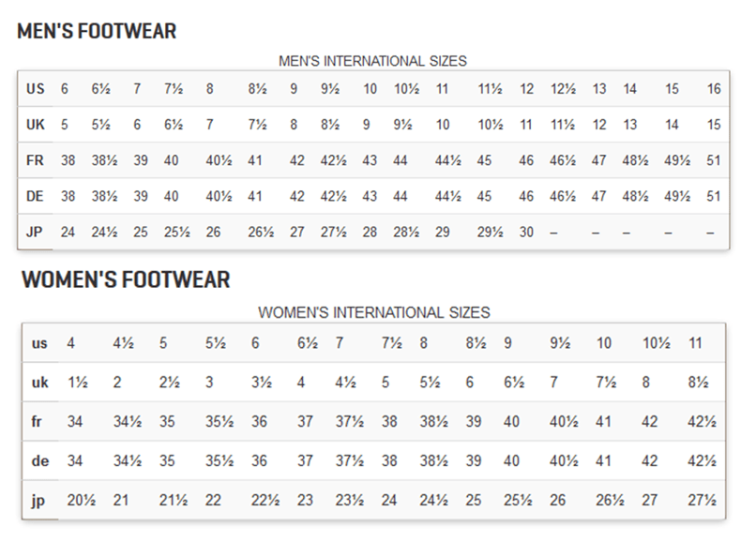The width and height of the screenshot is (756, 542).
Task: Select the uk row label in women's table
Action: (39, 383)
